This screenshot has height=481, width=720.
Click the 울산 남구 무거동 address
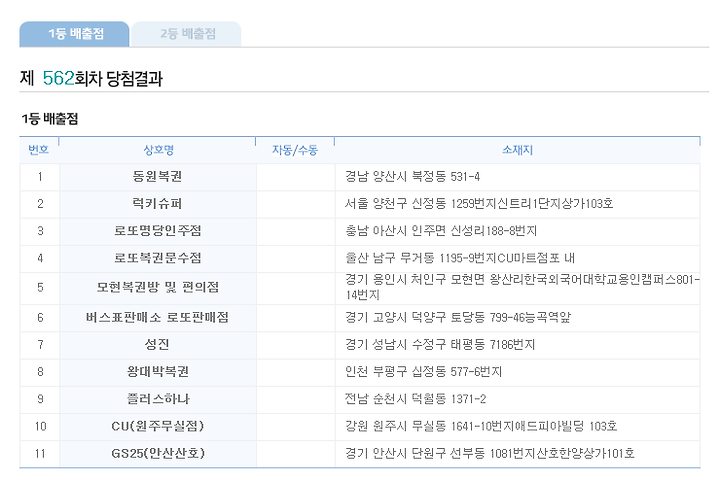tap(460, 258)
